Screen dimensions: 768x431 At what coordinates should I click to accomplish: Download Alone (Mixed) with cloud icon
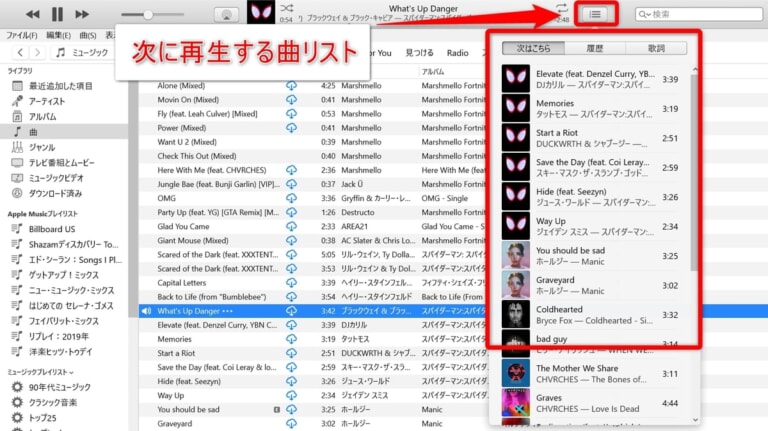pos(291,86)
